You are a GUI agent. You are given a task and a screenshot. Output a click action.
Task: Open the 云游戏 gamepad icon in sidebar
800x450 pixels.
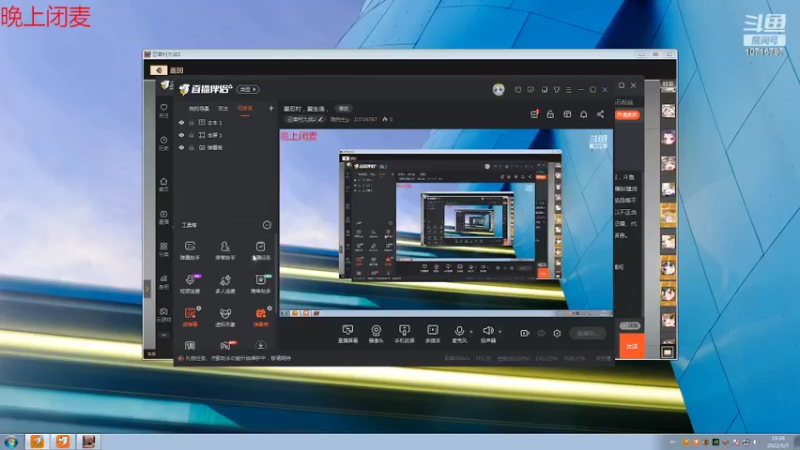pos(163,314)
